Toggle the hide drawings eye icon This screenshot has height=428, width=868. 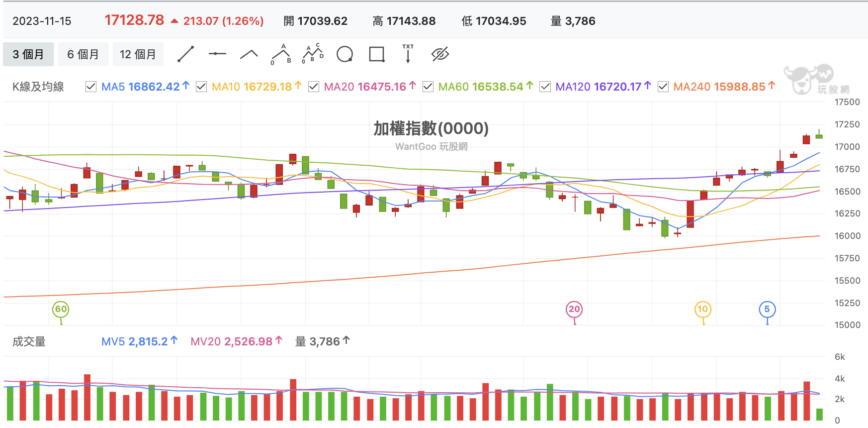(x=440, y=54)
